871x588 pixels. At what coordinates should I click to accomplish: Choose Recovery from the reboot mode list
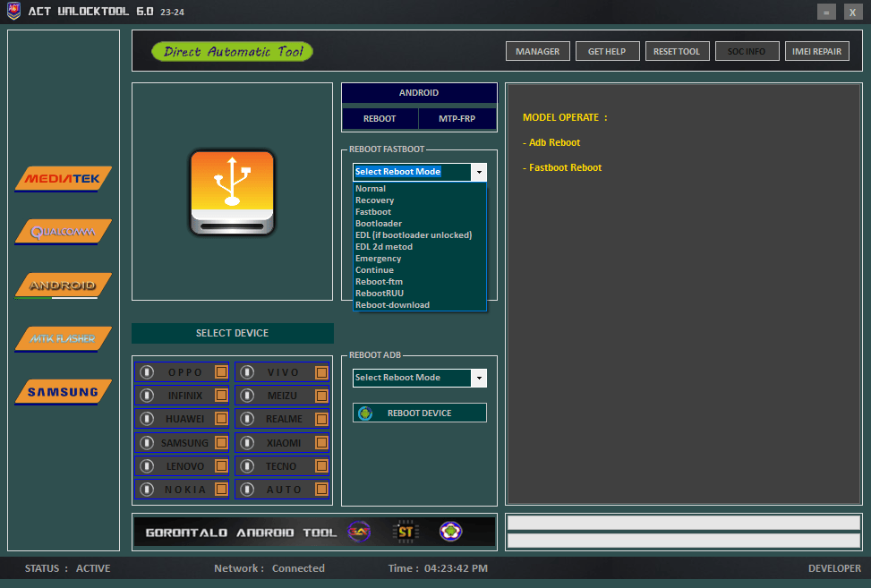[374, 200]
